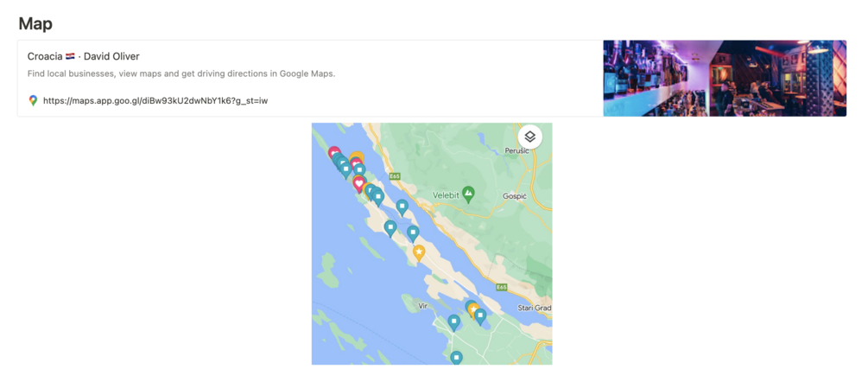Click the Stari Grad label on map
Image resolution: width=868 pixels, height=382 pixels.
pos(533,307)
